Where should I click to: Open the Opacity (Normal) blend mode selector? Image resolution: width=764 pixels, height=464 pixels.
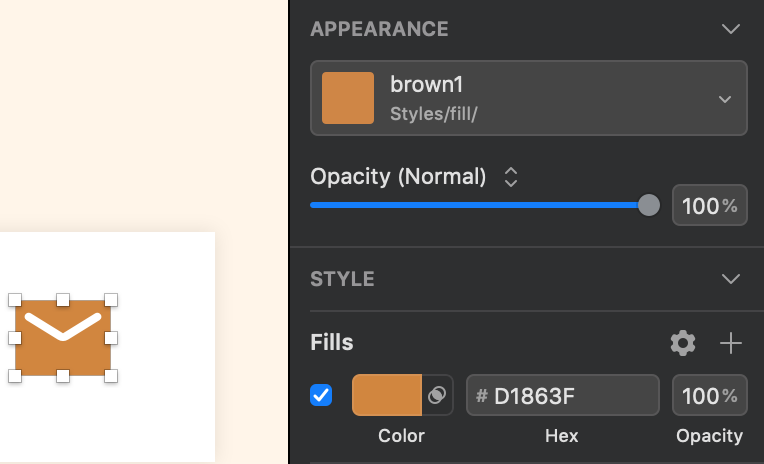[x=511, y=177]
